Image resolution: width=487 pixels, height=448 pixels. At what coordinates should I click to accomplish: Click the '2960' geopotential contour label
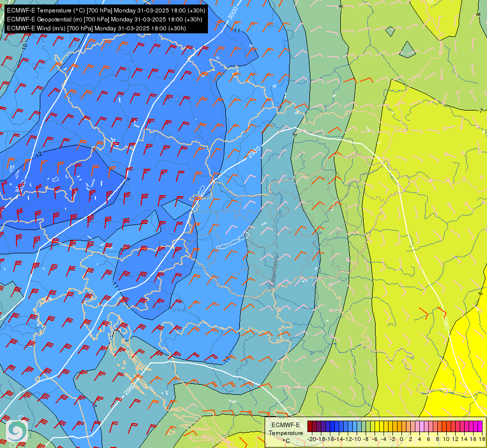(129, 389)
